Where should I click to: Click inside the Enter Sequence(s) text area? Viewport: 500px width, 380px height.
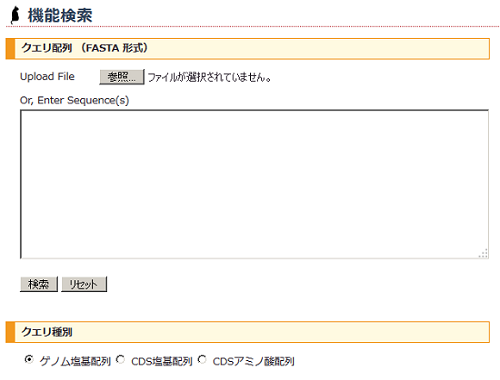(254, 184)
